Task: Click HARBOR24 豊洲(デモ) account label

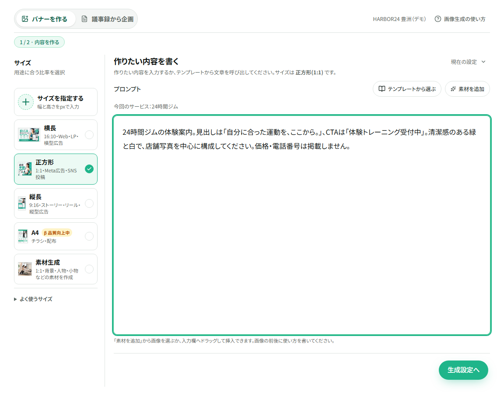Action: pos(399,19)
